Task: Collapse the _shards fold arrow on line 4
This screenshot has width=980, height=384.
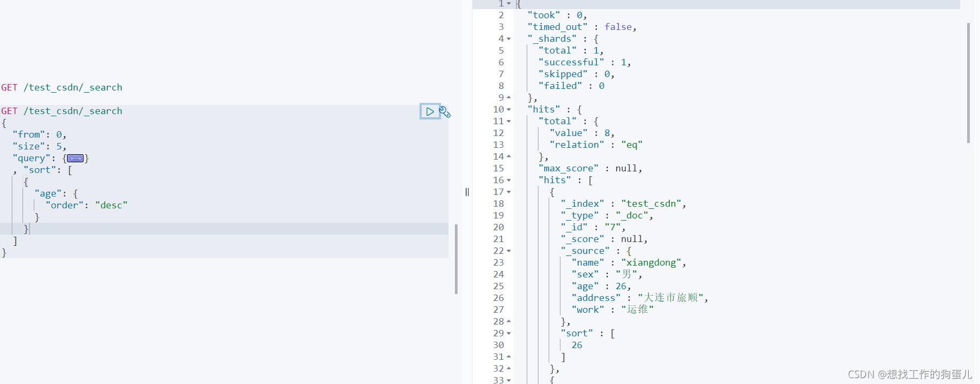Action: tap(509, 39)
